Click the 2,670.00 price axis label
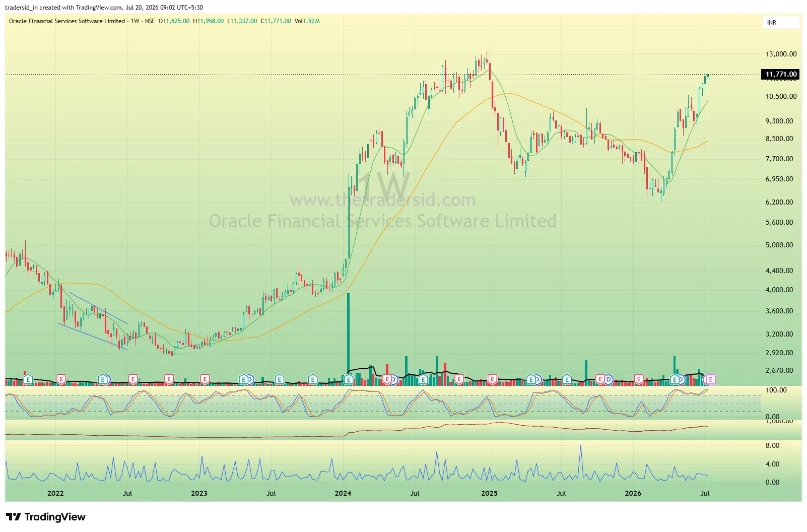 click(x=779, y=370)
